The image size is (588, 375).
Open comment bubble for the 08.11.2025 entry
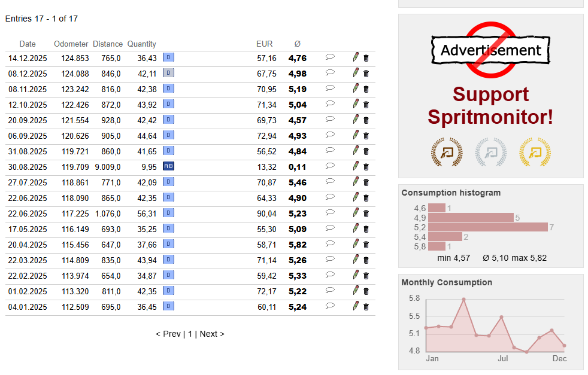[x=330, y=88]
